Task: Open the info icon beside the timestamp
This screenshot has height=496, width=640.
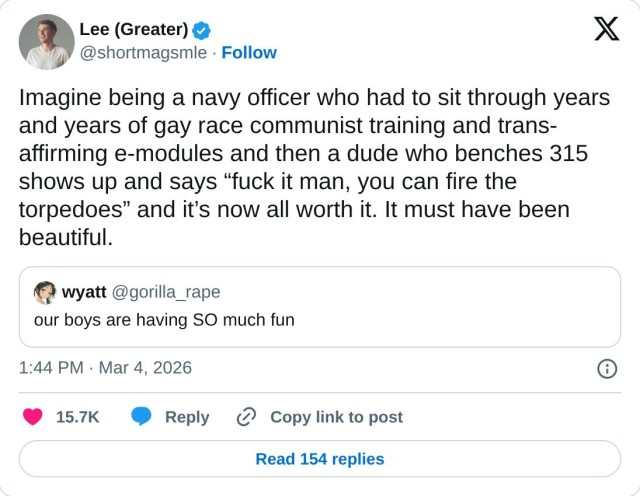Action: [x=606, y=368]
